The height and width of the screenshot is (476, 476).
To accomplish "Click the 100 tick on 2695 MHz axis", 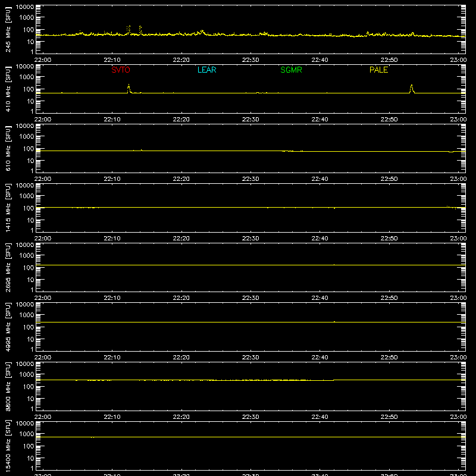I will [x=29, y=268].
